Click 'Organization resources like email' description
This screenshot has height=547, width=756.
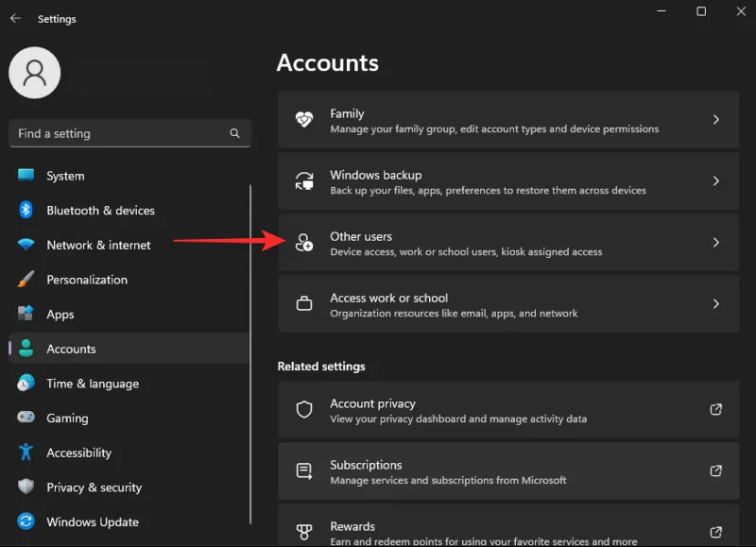[454, 314]
